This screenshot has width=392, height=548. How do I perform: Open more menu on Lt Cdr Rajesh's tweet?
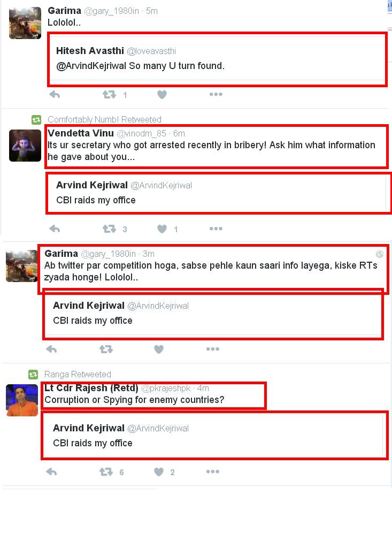tap(212, 471)
